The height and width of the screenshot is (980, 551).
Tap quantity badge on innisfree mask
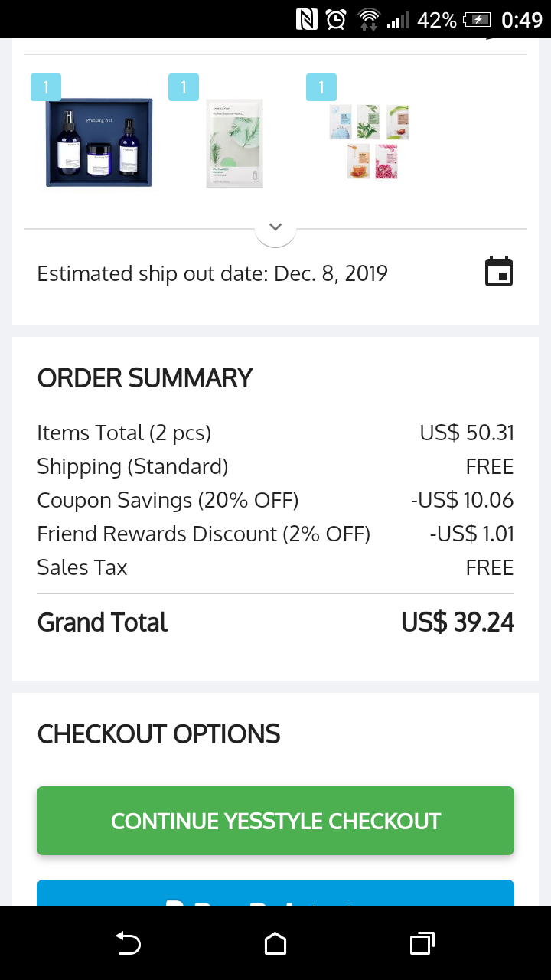pos(184,87)
